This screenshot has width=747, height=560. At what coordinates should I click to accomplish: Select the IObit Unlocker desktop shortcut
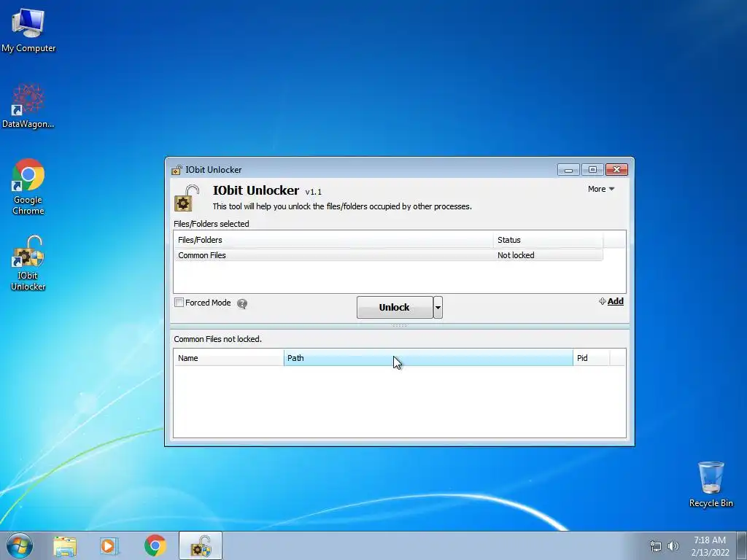pyautogui.click(x=28, y=262)
